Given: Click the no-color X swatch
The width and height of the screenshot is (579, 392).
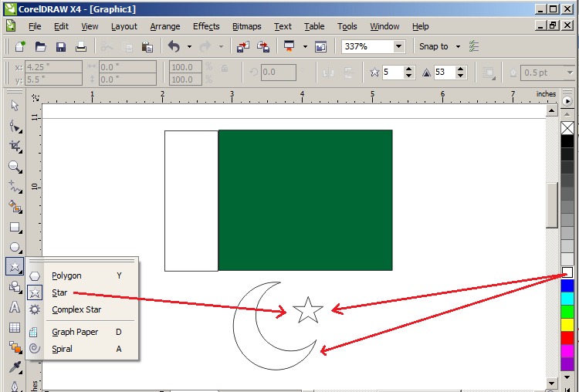Looking at the screenshot, I should point(567,128).
